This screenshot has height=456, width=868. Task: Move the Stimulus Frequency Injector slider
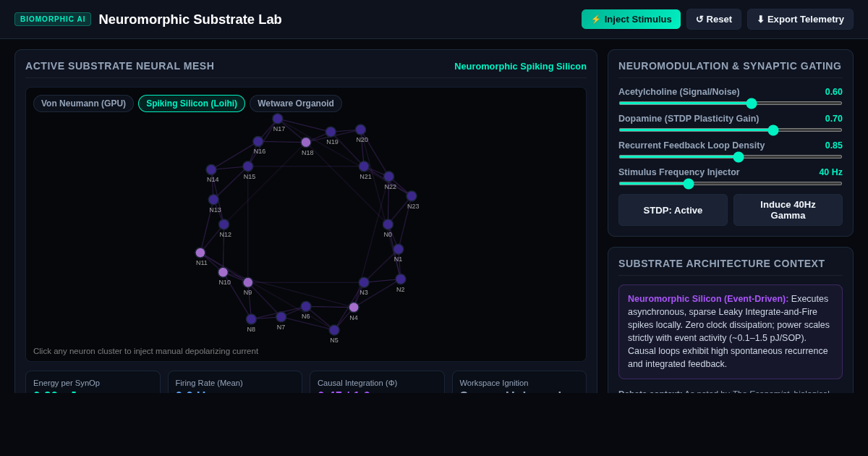click(731, 183)
